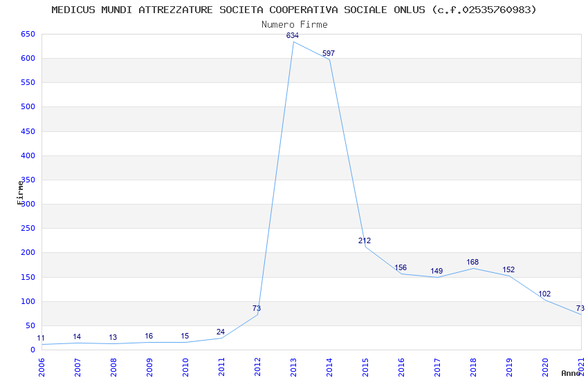Click the x-axis year 2006
This screenshot has width=588, height=380.
coord(42,368)
